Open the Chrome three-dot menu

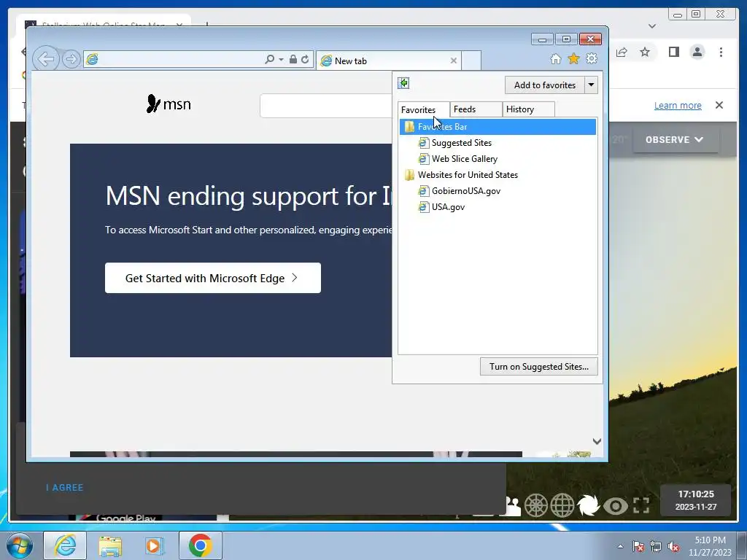click(x=721, y=52)
